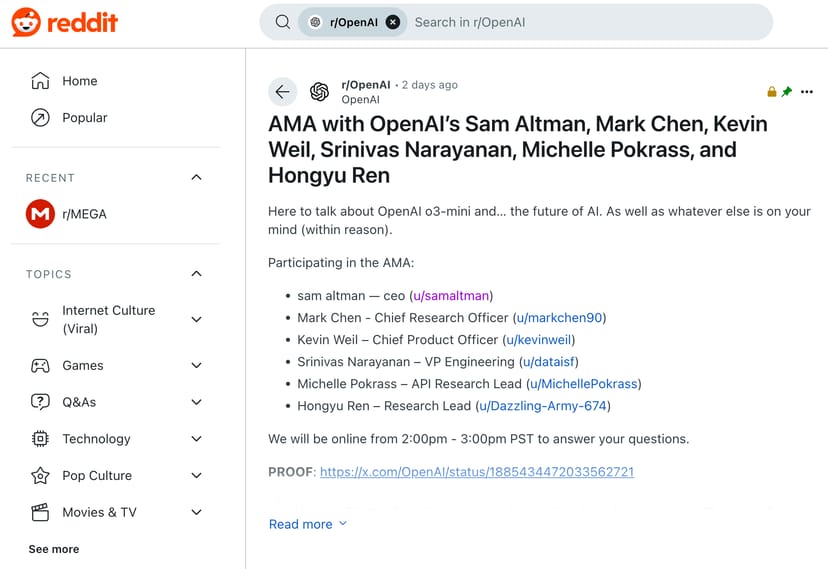This screenshot has width=828, height=569.
Task: Remove the r/OpenAI search filter
Action: [x=393, y=22]
